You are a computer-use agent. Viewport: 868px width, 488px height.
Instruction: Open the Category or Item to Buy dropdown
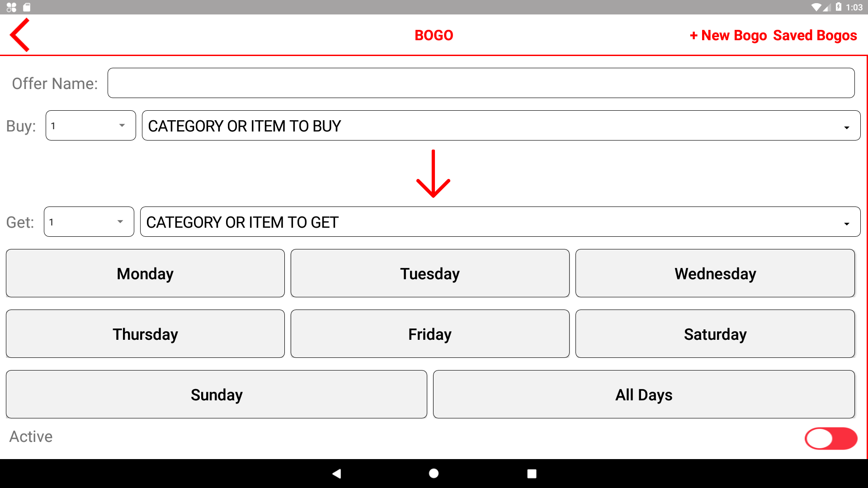click(501, 126)
